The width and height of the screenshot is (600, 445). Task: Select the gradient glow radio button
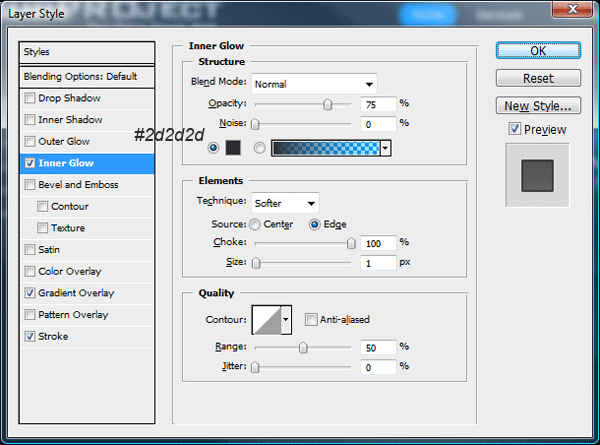click(260, 148)
